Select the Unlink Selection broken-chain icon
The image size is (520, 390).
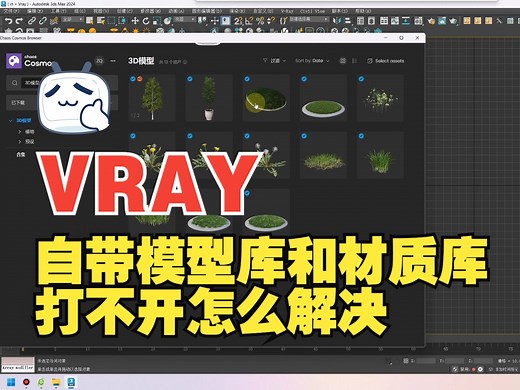click(x=42, y=21)
